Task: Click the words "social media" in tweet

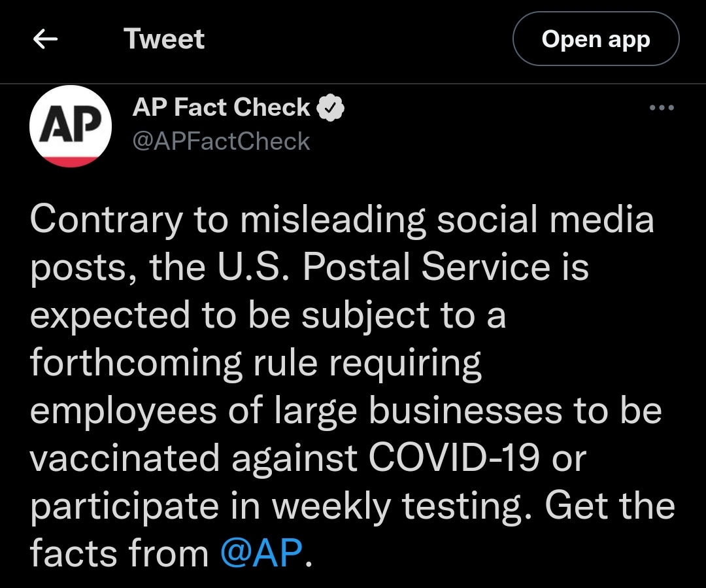Action: 545,218
